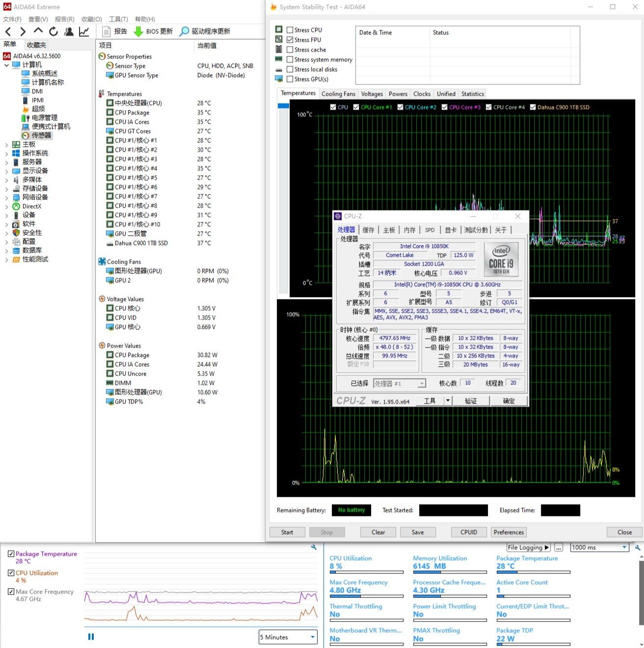Viewport: 644px width, 648px height.
Task: Click File Logging button
Action: 529,547
